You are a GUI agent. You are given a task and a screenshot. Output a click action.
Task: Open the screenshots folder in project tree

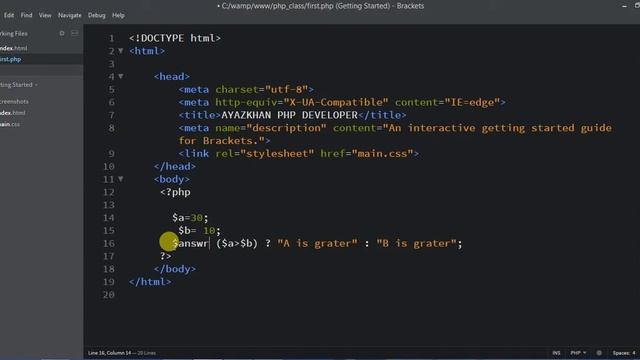tap(14, 101)
